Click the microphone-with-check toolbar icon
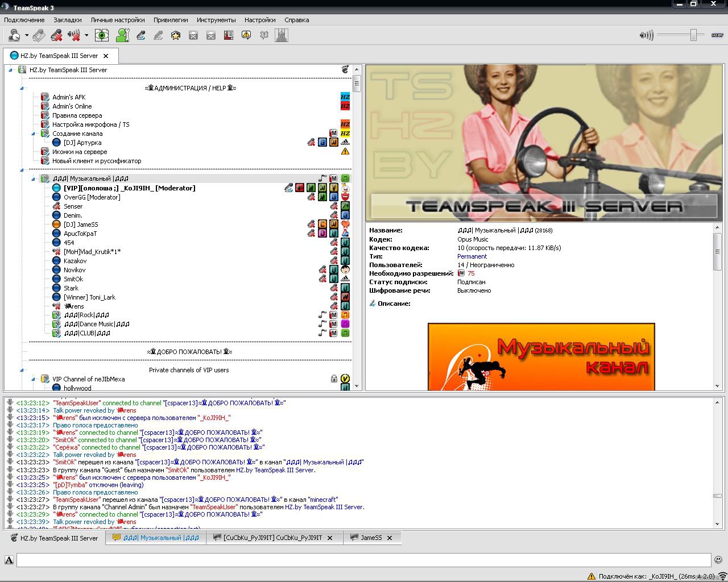 [140, 35]
